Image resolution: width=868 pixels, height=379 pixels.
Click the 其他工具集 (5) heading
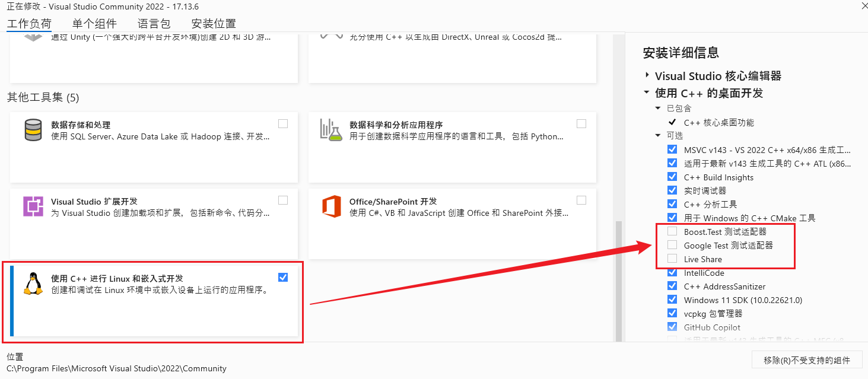[43, 97]
